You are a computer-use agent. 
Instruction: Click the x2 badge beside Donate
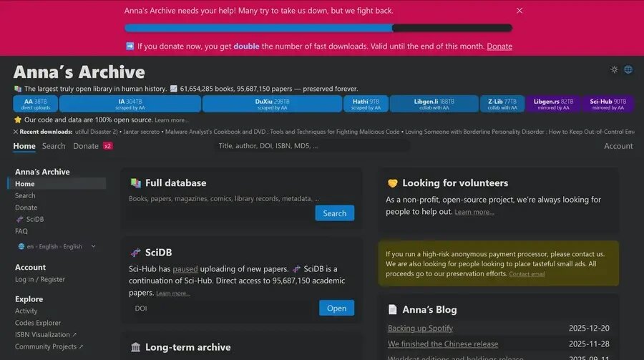pyautogui.click(x=107, y=146)
